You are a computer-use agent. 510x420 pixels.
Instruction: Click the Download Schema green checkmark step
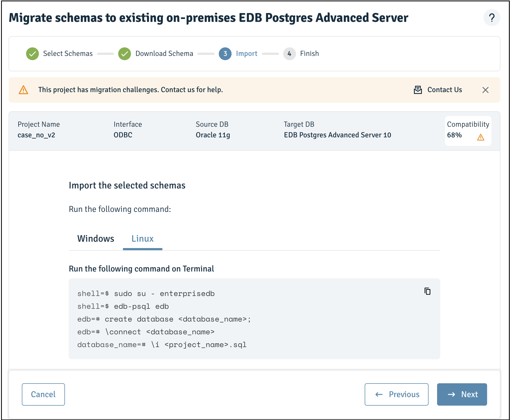click(x=125, y=54)
